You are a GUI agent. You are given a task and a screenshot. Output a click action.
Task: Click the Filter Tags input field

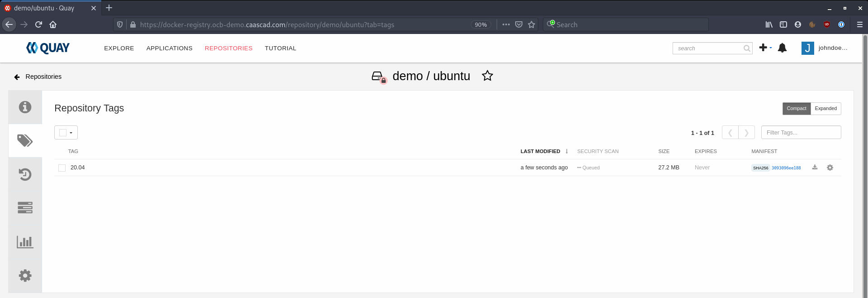801,133
